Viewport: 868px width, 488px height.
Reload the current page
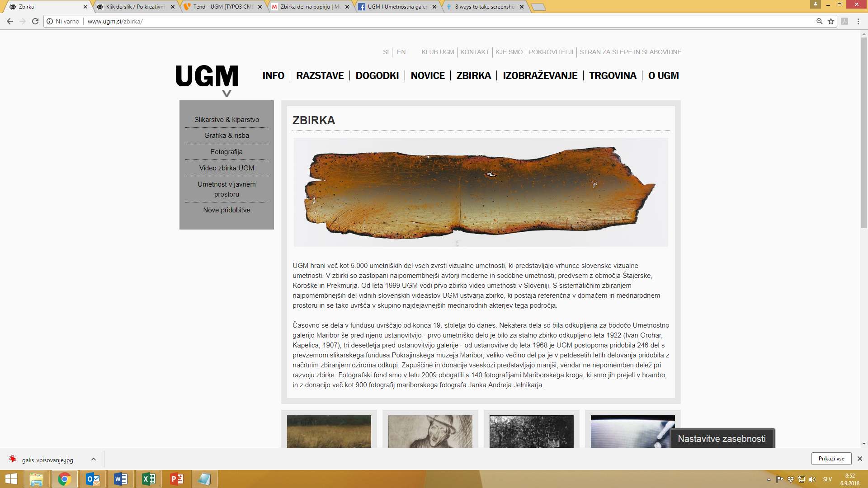coord(35,21)
